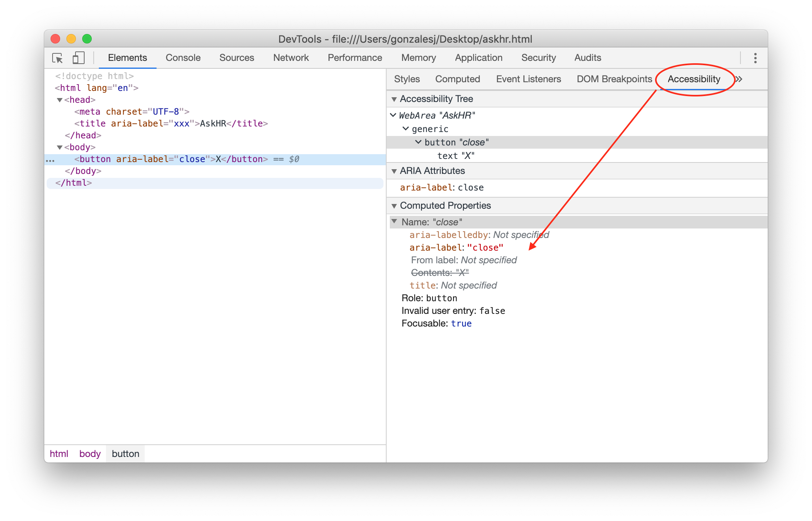Collapse the Name "close" property details
Screen dimensions: 812x521
coord(394,221)
